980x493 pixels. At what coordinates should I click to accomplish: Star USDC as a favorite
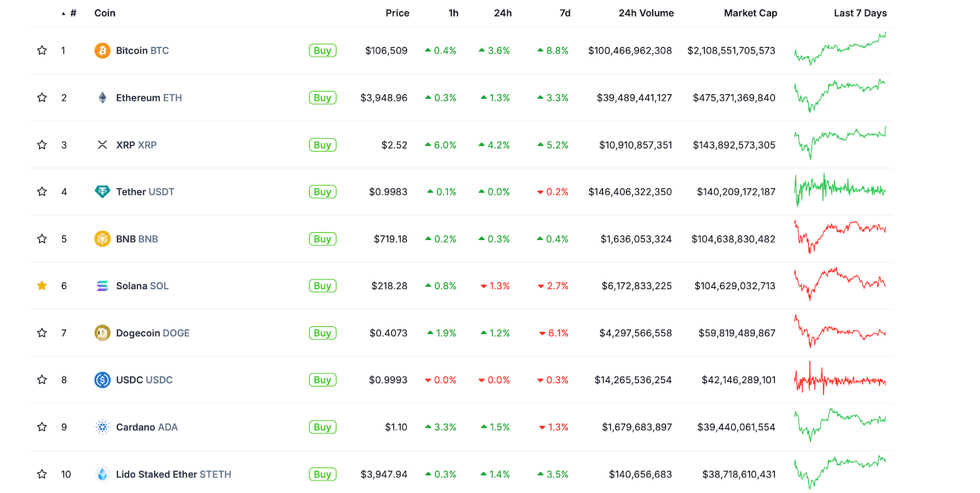pos(42,380)
